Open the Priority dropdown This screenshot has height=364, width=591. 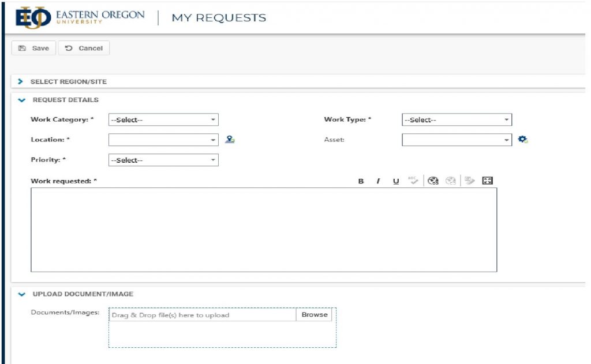pyautogui.click(x=163, y=160)
